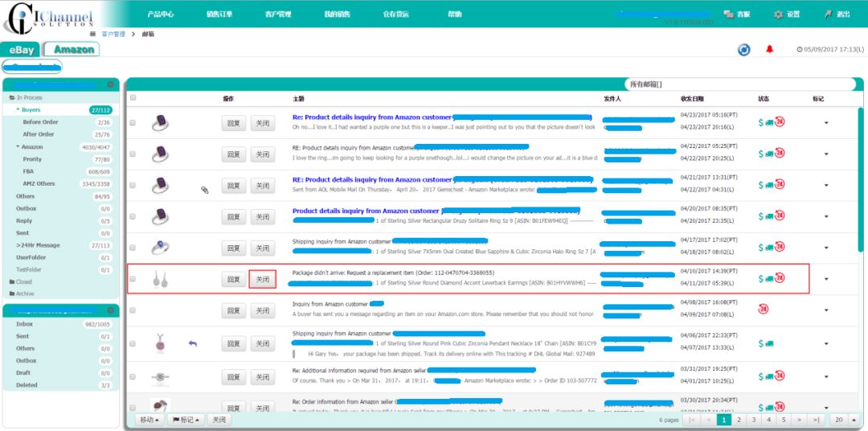The width and height of the screenshot is (868, 431).
Task: Click the earrings thumbnail in highlighted row
Action: (160, 279)
